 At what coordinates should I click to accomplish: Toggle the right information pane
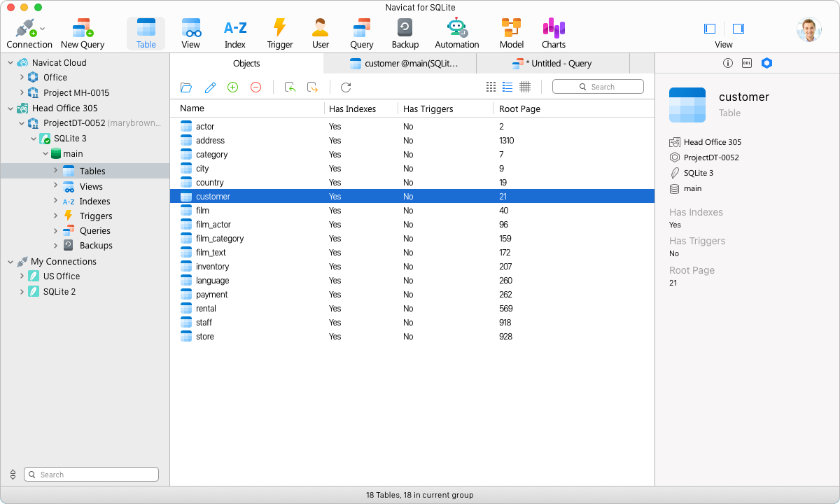coord(738,29)
